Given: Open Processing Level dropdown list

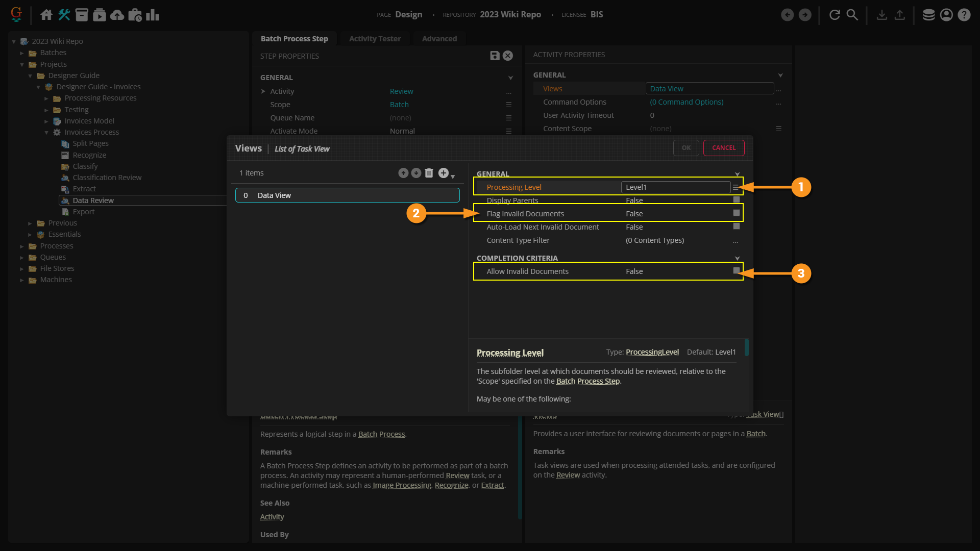Looking at the screenshot, I should click(x=736, y=187).
